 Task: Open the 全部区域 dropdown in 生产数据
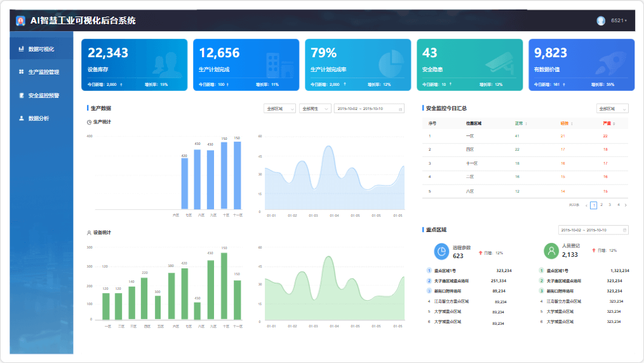279,109
